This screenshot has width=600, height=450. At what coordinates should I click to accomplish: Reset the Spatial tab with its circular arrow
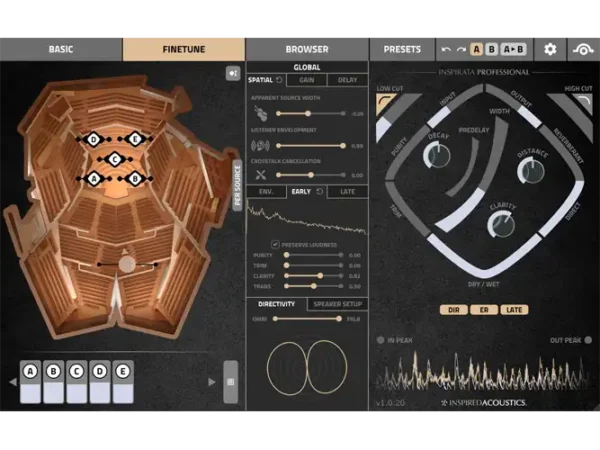(279, 80)
